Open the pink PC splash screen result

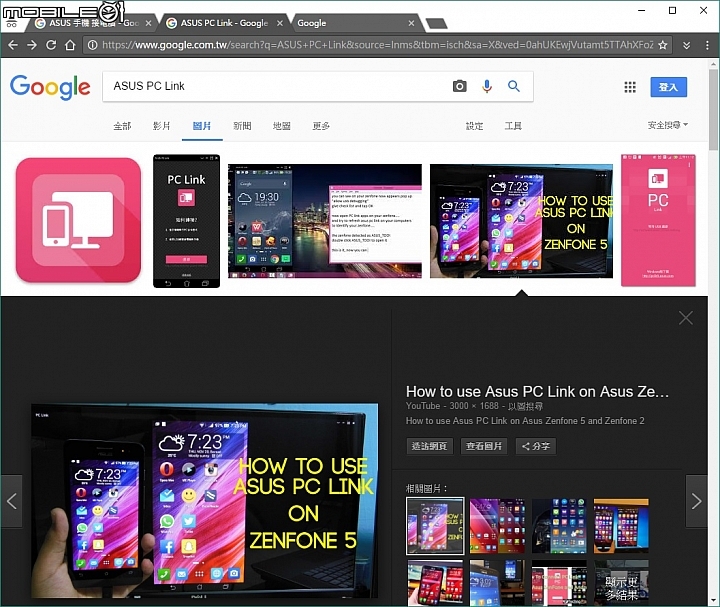pyautogui.click(x=658, y=220)
